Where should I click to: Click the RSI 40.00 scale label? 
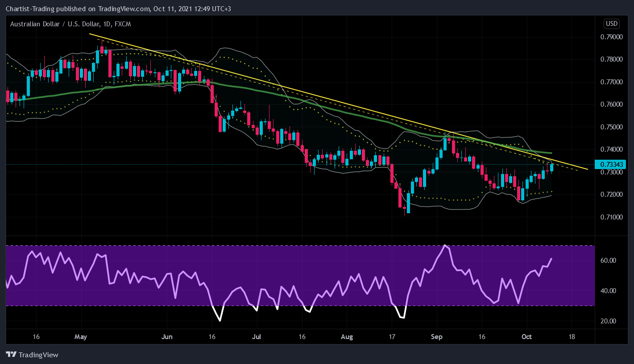(x=609, y=291)
